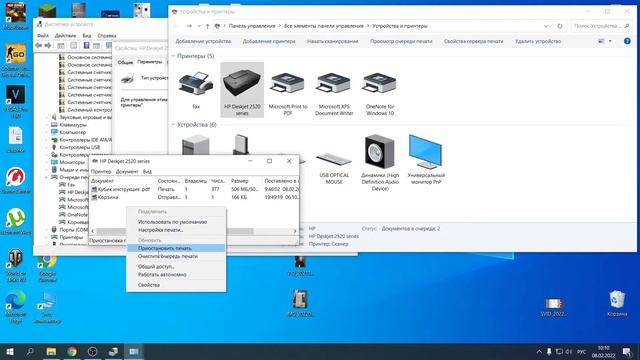Viewport: 640px width, 360px height.
Task: Collapse the Устройства (6) group
Action: tap(173, 124)
